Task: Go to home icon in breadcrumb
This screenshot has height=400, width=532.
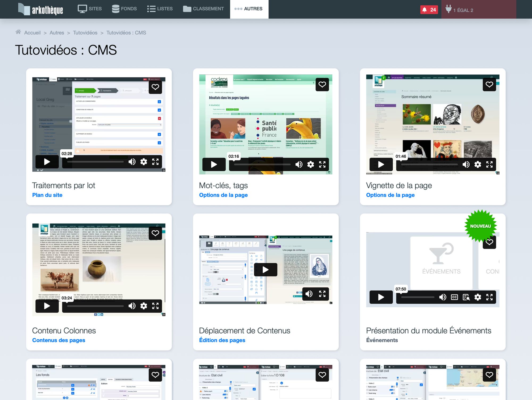Action: [x=18, y=32]
